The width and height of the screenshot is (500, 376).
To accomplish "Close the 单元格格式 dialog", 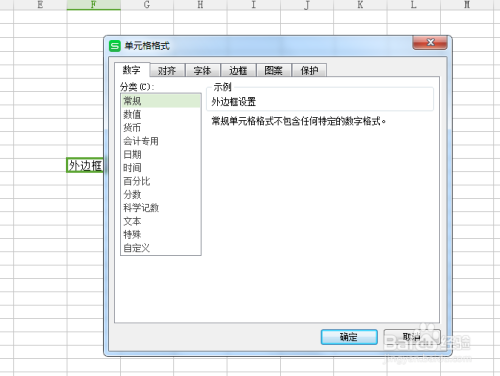I will point(430,43).
